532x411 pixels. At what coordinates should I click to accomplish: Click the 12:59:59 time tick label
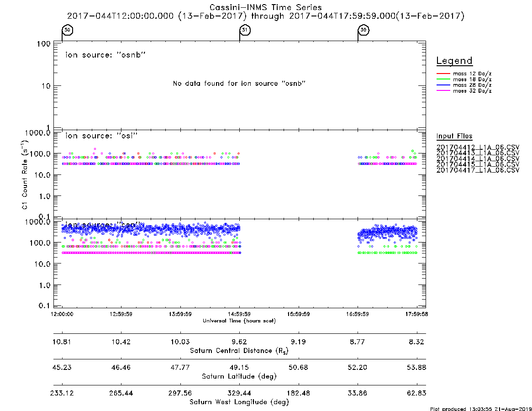click(121, 314)
